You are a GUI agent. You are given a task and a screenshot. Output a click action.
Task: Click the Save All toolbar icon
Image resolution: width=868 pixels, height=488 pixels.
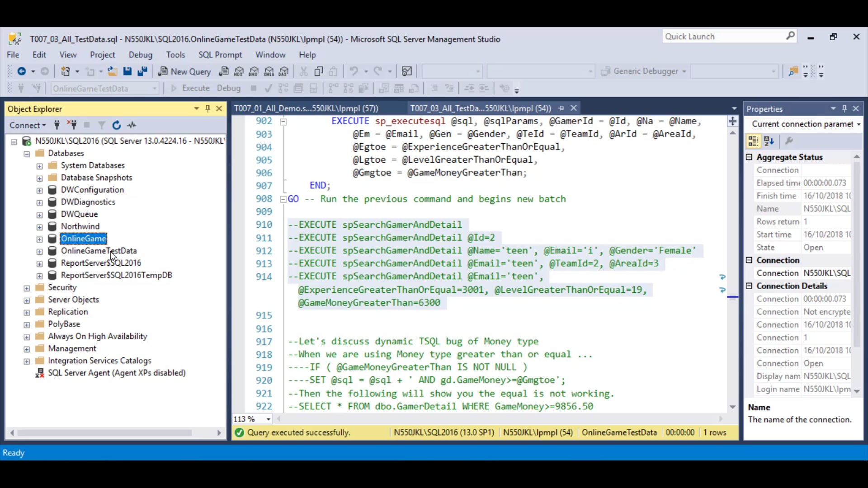point(142,71)
